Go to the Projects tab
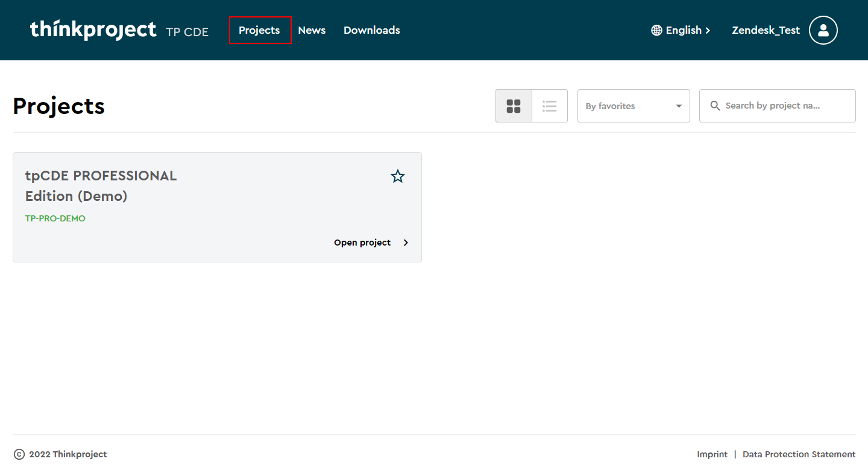Screen dimensions: 868x476 (259, 30)
